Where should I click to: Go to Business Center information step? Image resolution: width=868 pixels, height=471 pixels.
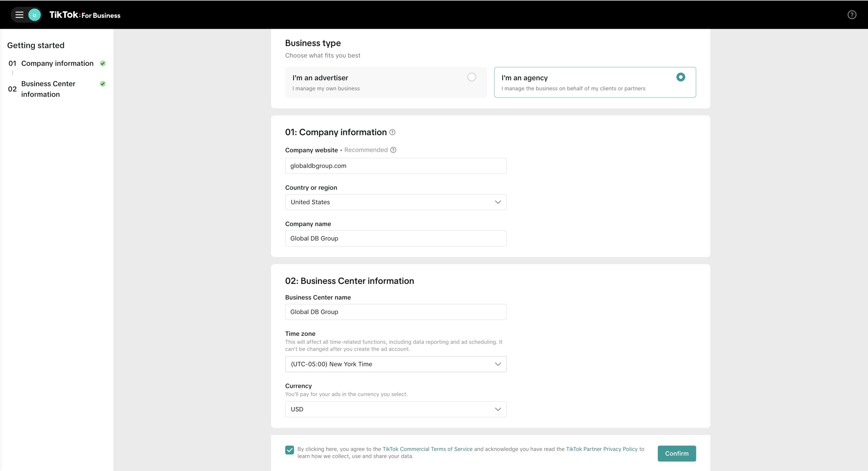pos(48,89)
